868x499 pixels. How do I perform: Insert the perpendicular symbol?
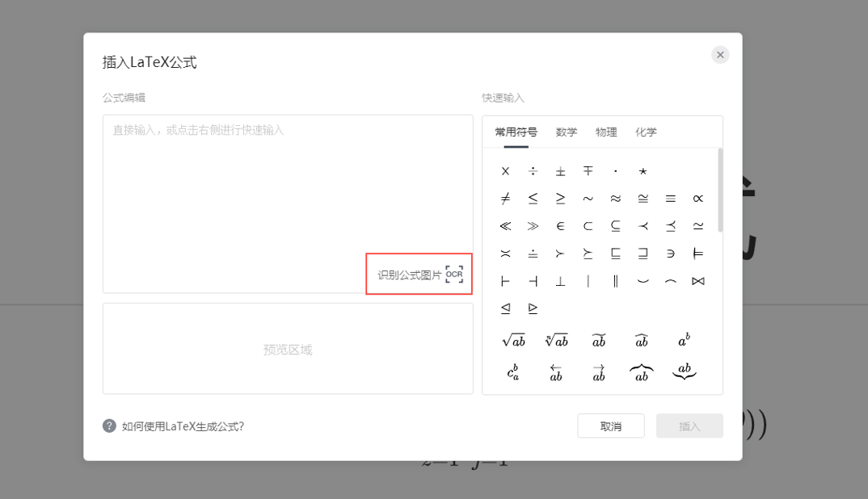(560, 280)
